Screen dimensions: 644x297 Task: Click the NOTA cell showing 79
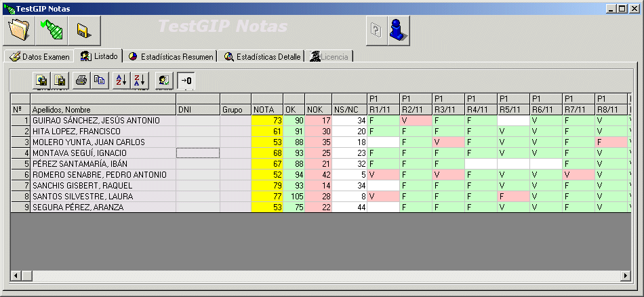click(x=267, y=185)
